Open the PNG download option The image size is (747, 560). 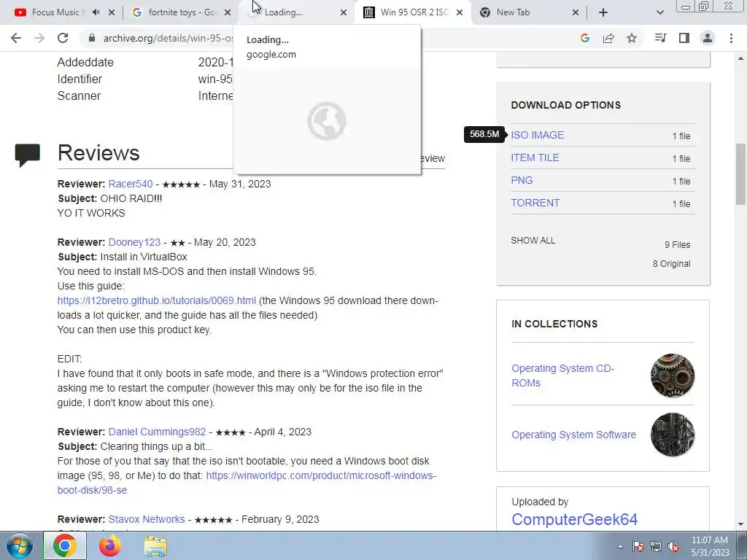tap(522, 180)
